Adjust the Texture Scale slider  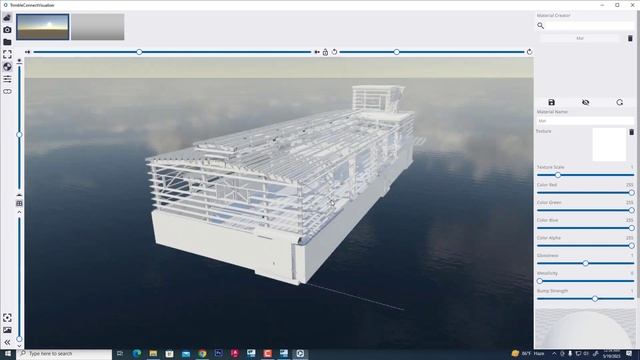point(585,175)
